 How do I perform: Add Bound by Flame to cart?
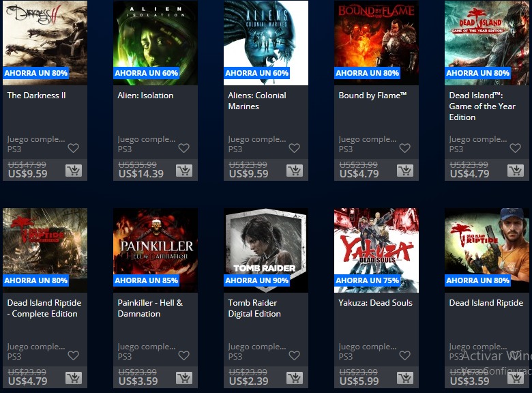tap(405, 171)
